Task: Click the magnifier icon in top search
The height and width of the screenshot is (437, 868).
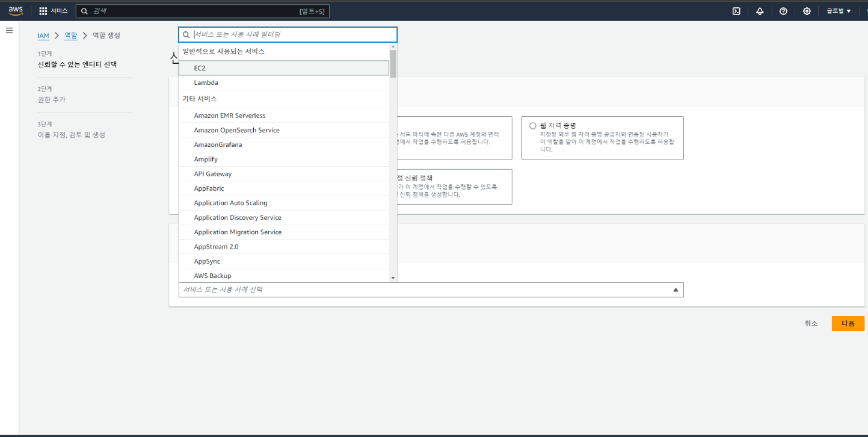Action: [85, 11]
